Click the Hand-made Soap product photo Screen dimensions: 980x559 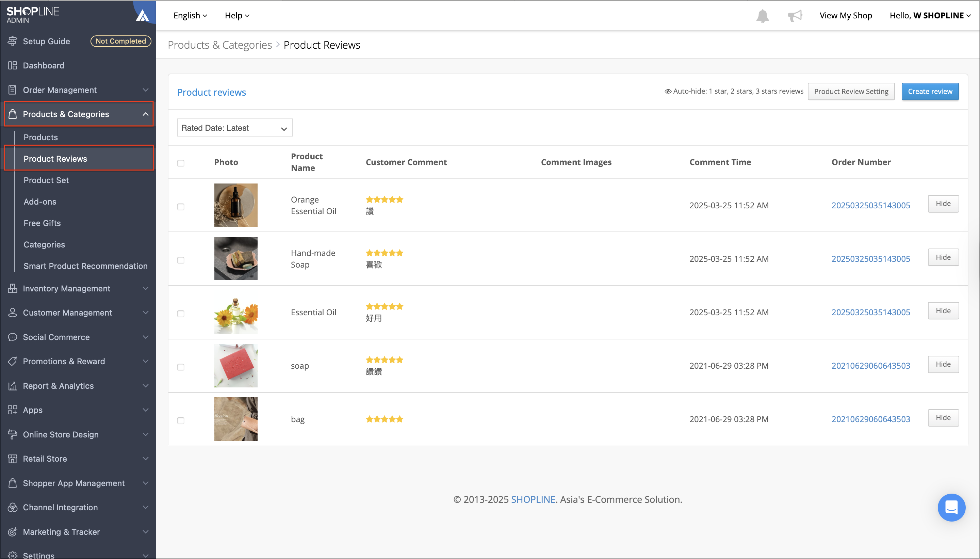235,258
